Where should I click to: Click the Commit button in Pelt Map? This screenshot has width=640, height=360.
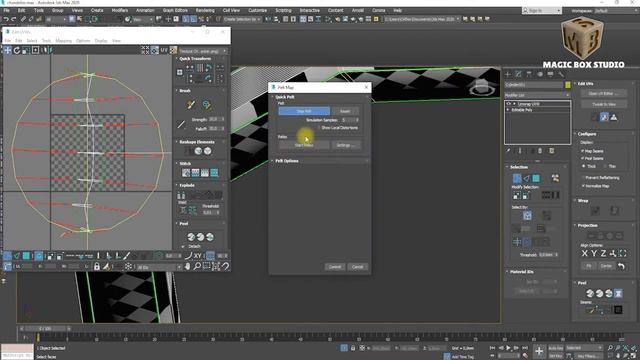pyautogui.click(x=335, y=267)
